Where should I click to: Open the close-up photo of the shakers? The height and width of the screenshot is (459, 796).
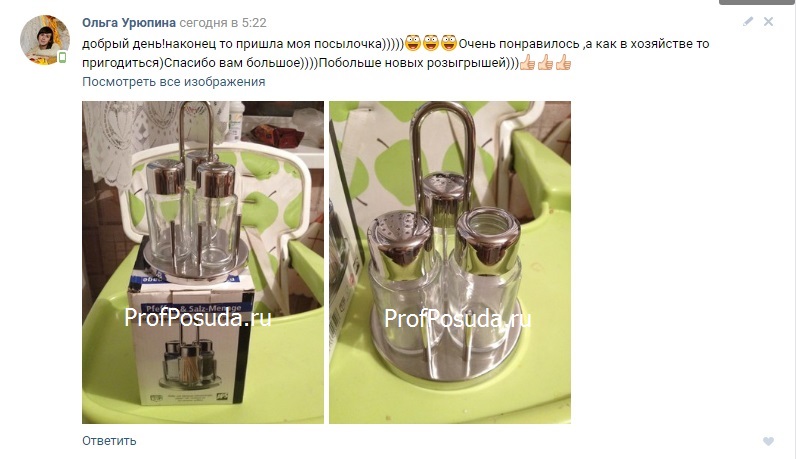(450, 262)
